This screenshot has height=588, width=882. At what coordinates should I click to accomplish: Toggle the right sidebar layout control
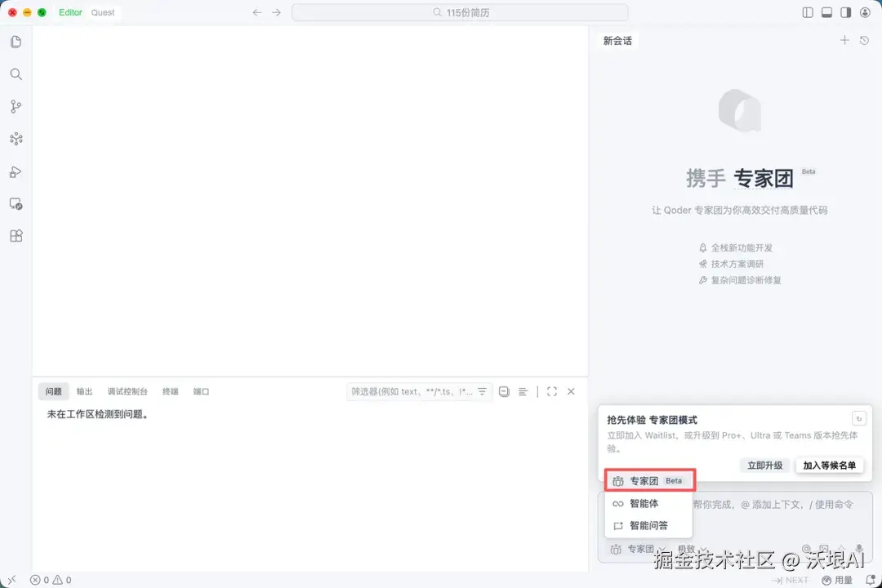846,12
